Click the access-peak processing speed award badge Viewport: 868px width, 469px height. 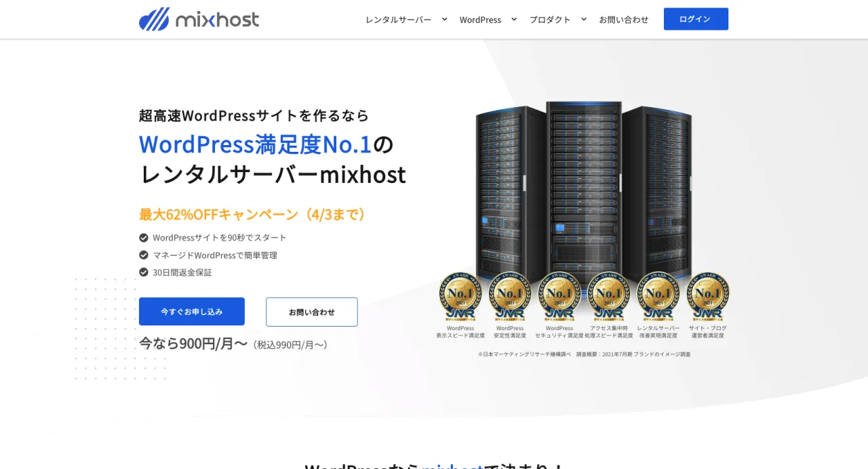click(x=608, y=297)
